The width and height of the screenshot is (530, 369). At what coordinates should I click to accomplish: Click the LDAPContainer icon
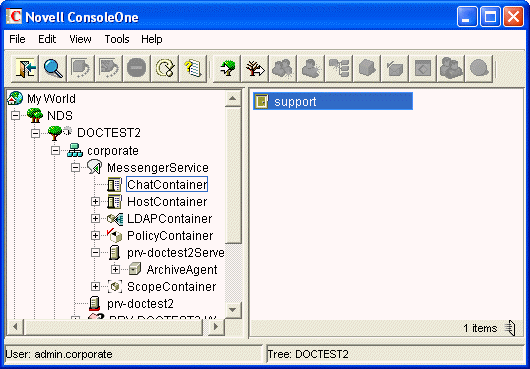tap(115, 219)
